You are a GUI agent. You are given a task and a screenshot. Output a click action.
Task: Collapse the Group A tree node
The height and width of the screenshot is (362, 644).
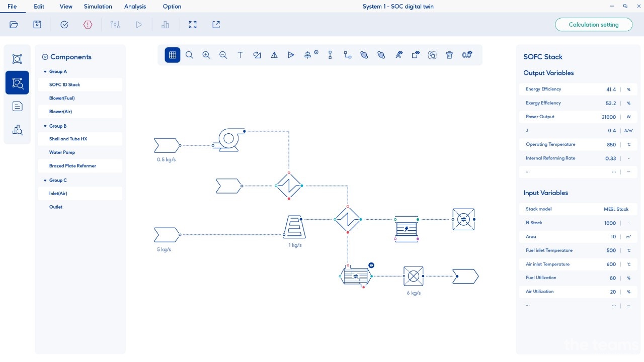point(45,72)
